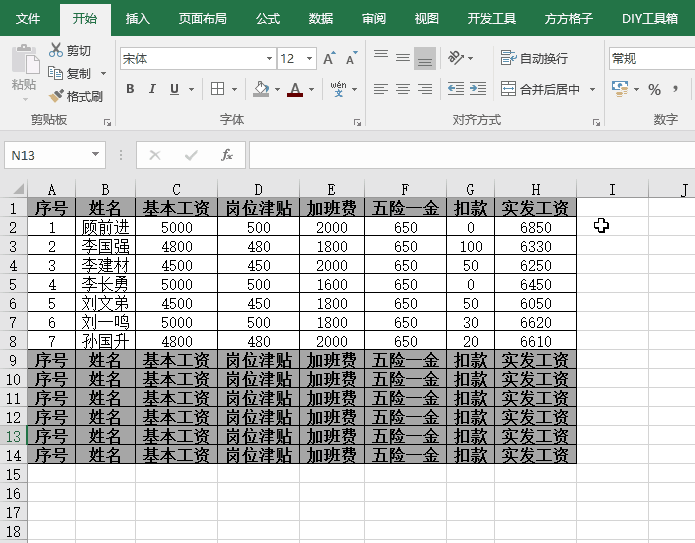Expand the 合并后居中 dropdown arrow

tap(592, 89)
